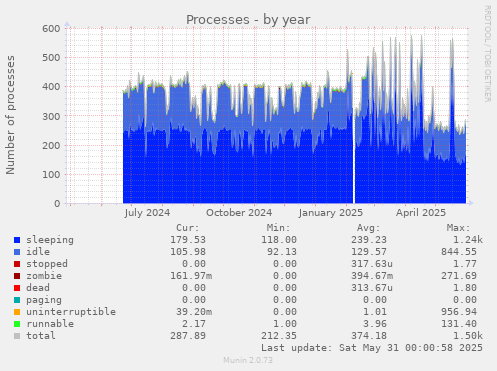This screenshot has height=371, width=497.
Task: Click the green runnable legend swatch
Action: click(x=17, y=324)
